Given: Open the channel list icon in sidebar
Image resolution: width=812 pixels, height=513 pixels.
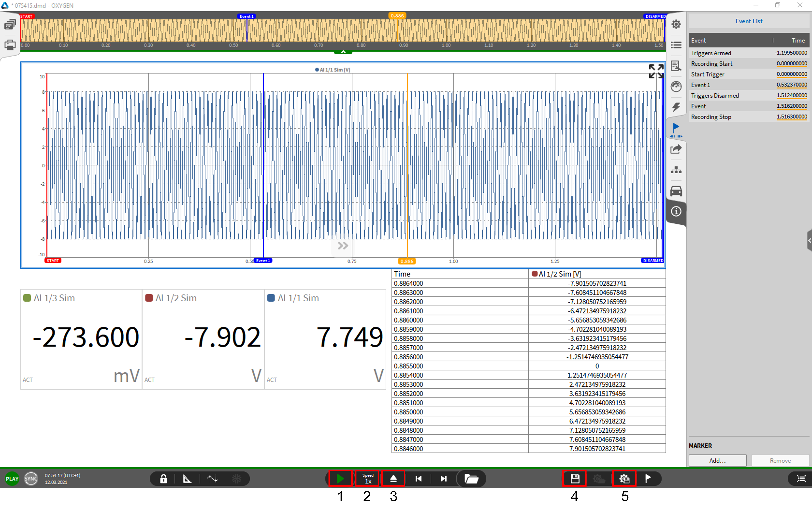Looking at the screenshot, I should tap(676, 45).
